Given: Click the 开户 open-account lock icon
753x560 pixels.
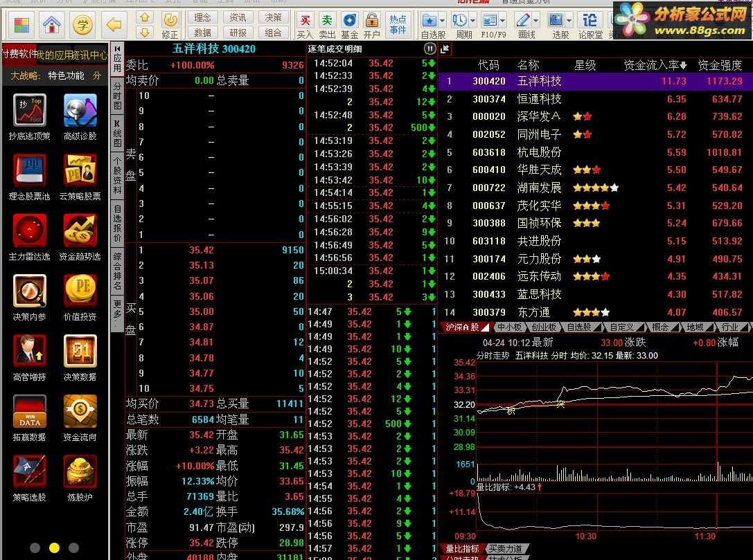Looking at the screenshot, I should 372,26.
